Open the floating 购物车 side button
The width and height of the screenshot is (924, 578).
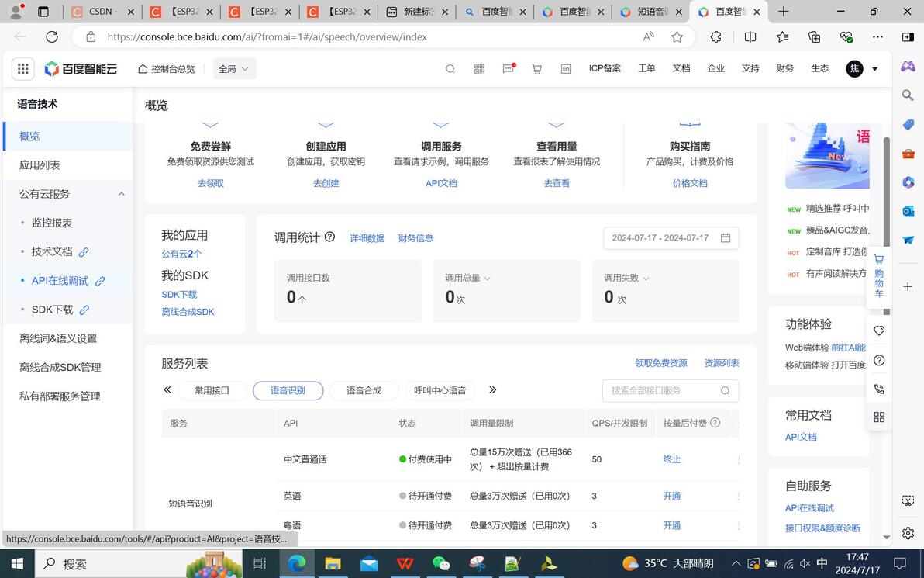(x=878, y=276)
